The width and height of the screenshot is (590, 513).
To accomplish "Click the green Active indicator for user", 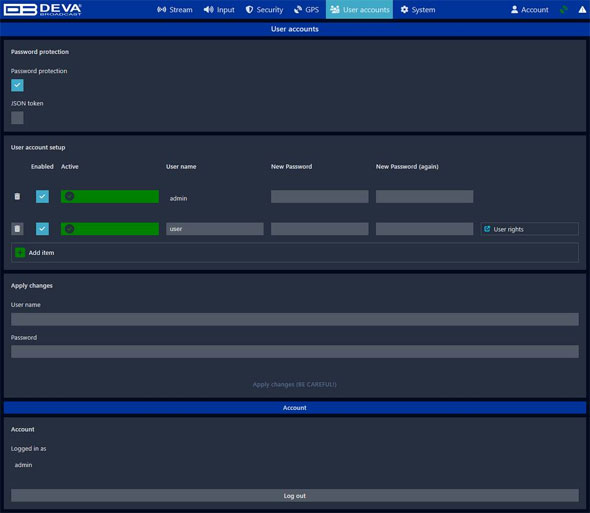I will coord(110,229).
